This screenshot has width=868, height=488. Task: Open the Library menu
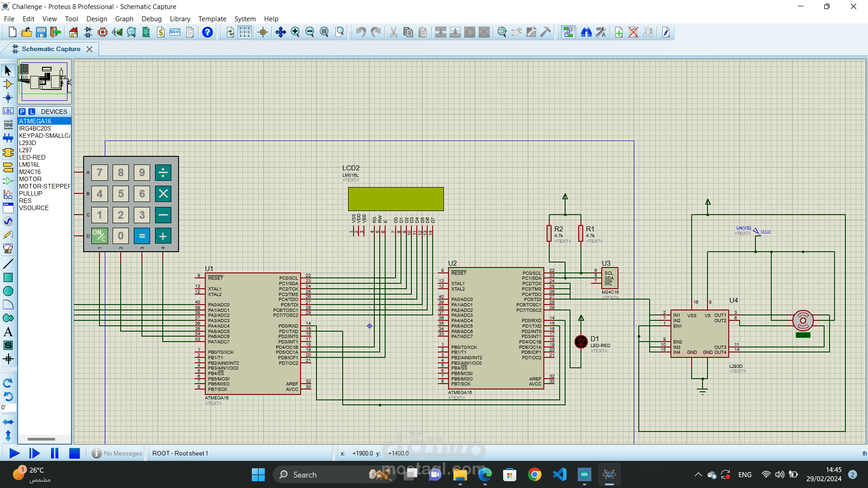click(180, 19)
